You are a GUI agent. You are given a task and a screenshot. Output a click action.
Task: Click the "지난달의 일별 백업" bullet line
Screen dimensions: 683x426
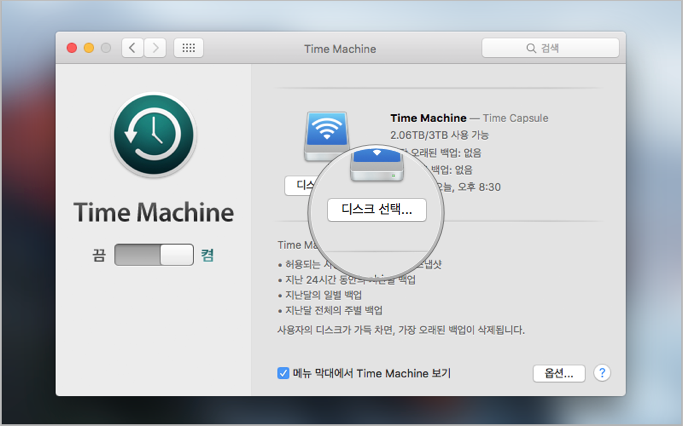[323, 295]
